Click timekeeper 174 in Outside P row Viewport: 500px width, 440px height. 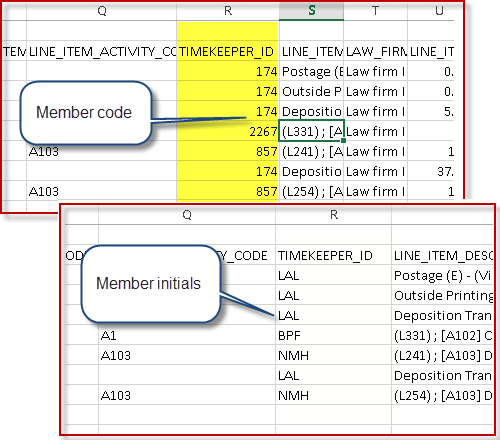point(228,91)
